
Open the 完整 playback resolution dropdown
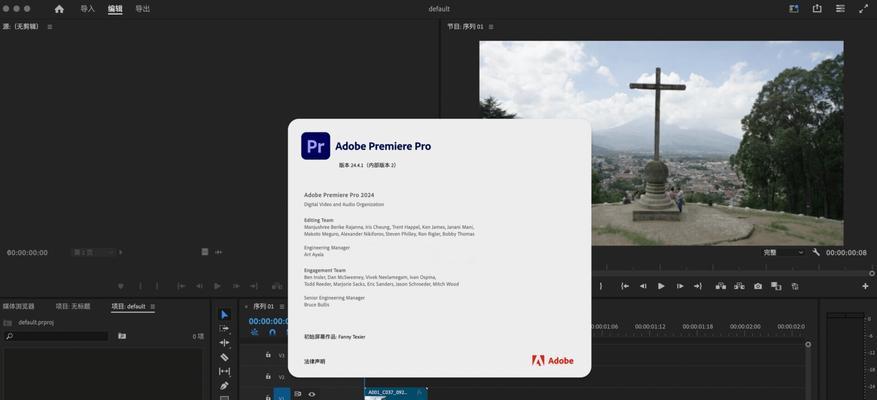(x=784, y=252)
